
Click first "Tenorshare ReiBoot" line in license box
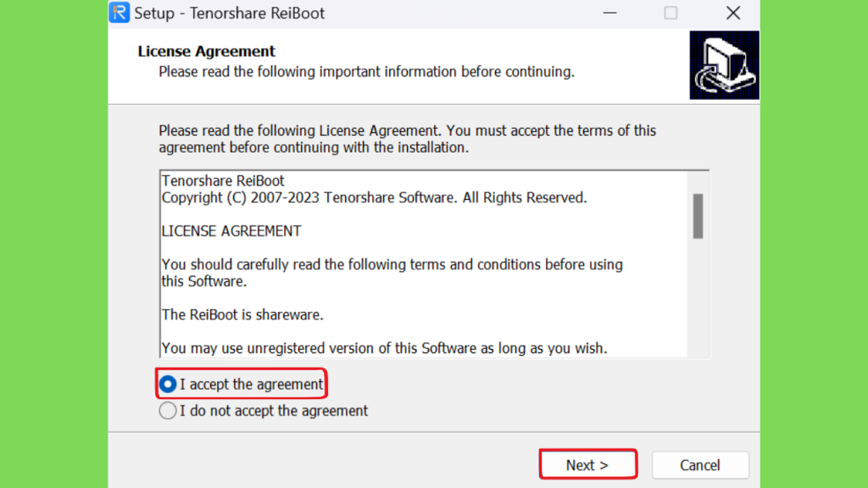pyautogui.click(x=223, y=181)
